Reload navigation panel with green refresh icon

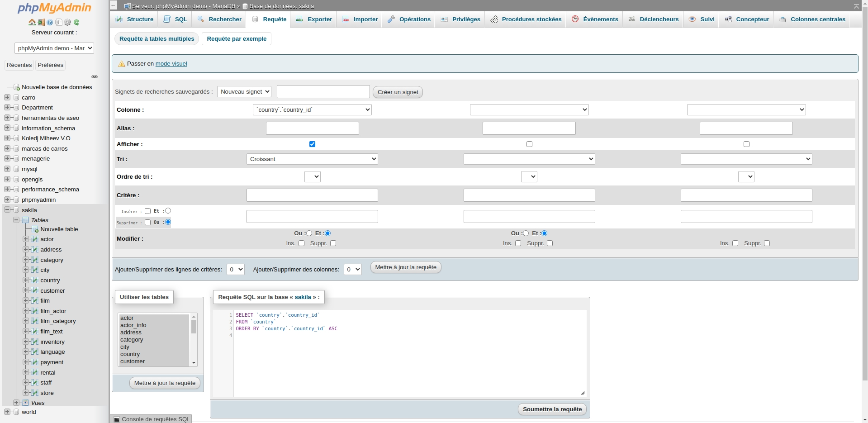click(x=76, y=22)
